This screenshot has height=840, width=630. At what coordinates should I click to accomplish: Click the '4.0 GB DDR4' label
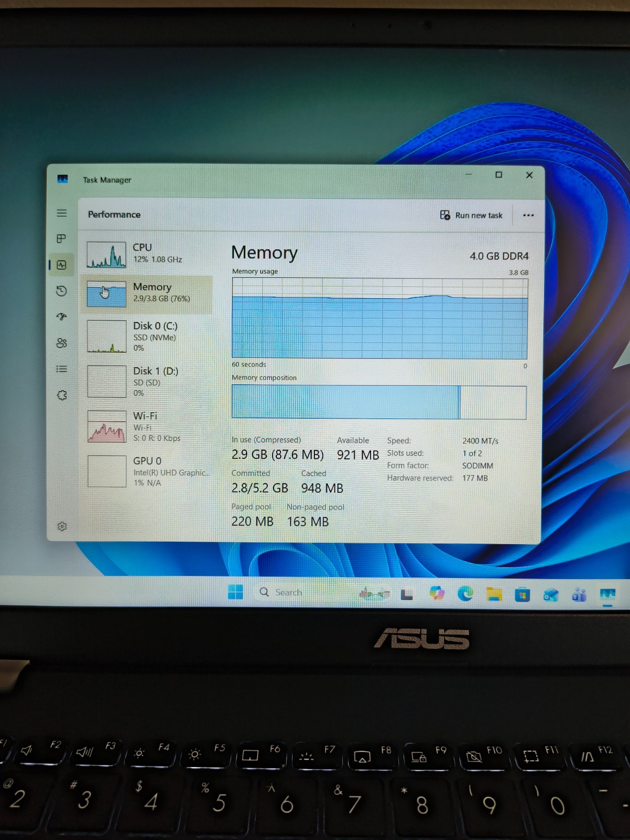[499, 256]
